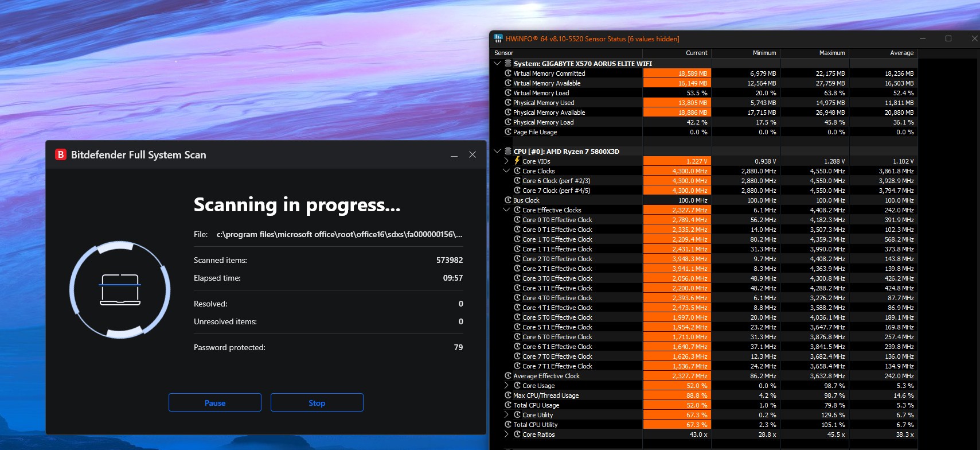The height and width of the screenshot is (450, 980).
Task: Click the icon for Core 4 T1 Effective Clock
Action: pyautogui.click(x=517, y=307)
